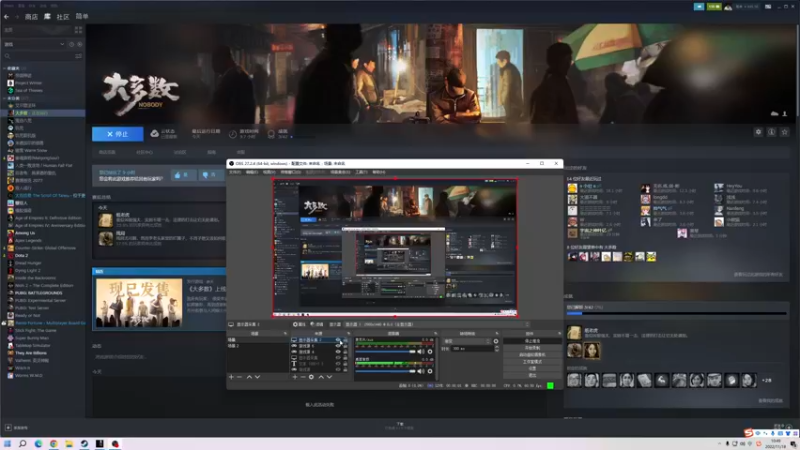Remove source with minus icon in OBS sources dock
Image resolution: width=800 pixels, height=450 pixels.
[x=303, y=377]
